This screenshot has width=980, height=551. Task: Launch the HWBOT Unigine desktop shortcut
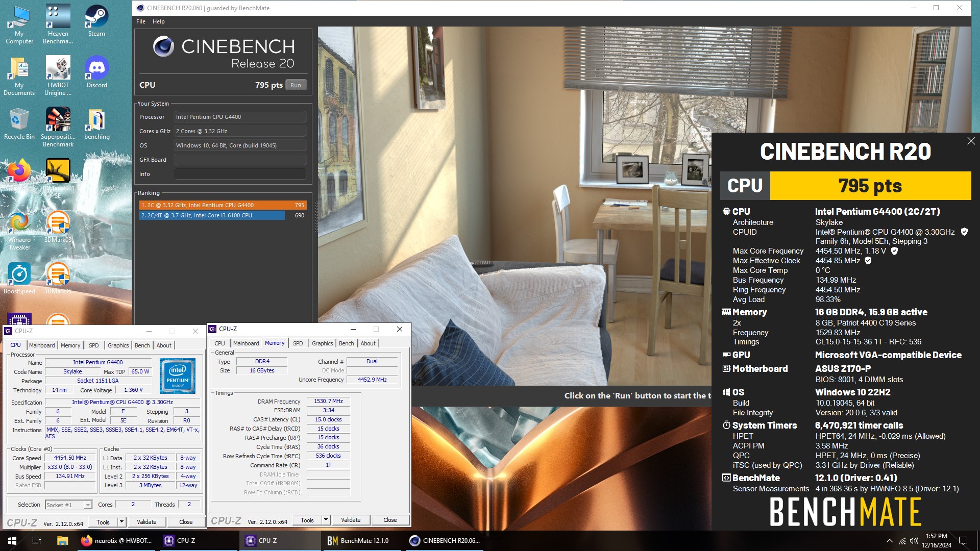pos(58,76)
